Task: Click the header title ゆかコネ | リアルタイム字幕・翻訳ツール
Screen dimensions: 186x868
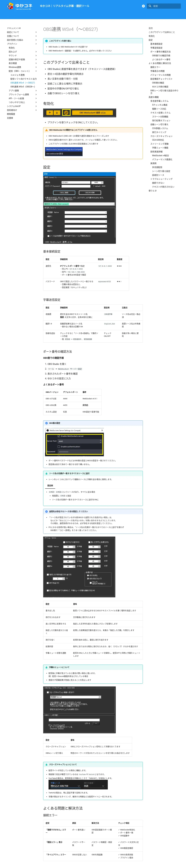Action: point(64,6)
